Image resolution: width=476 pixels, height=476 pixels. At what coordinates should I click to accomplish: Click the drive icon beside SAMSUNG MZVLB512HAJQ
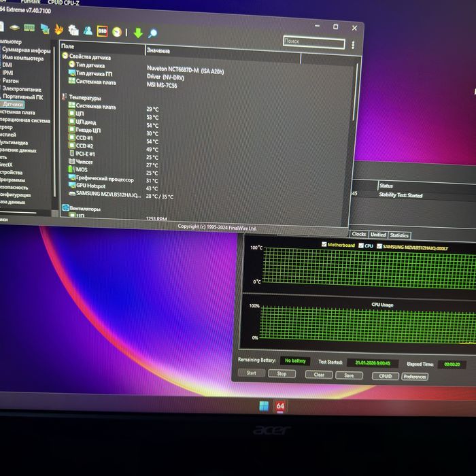(x=72, y=193)
